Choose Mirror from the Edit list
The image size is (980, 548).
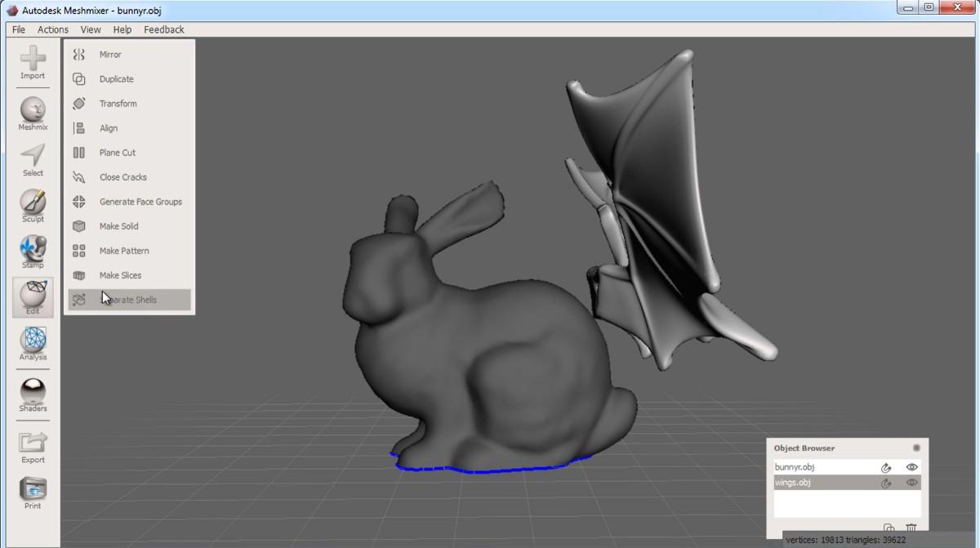tap(129, 55)
